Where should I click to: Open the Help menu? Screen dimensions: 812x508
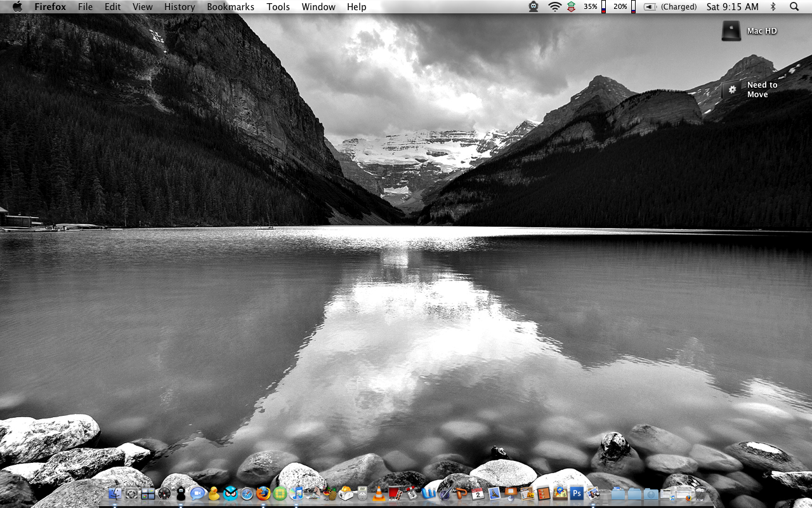[357, 6]
